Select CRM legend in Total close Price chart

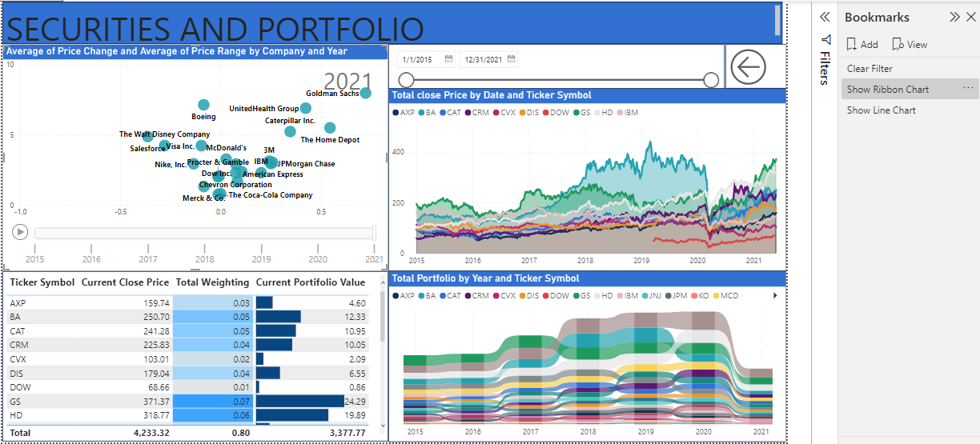pos(476,113)
